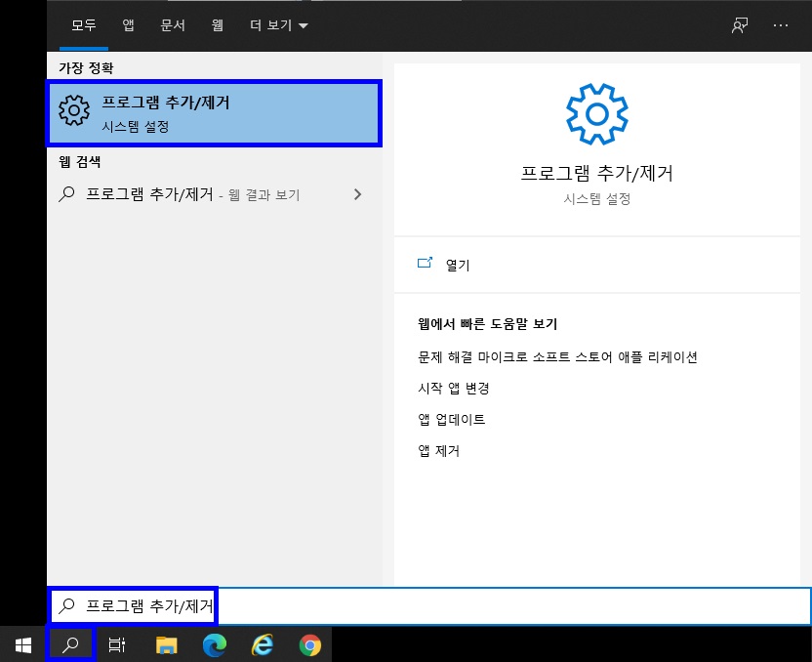Click the search icon in the taskbar
This screenshot has height=662, width=812.
pos(69,644)
